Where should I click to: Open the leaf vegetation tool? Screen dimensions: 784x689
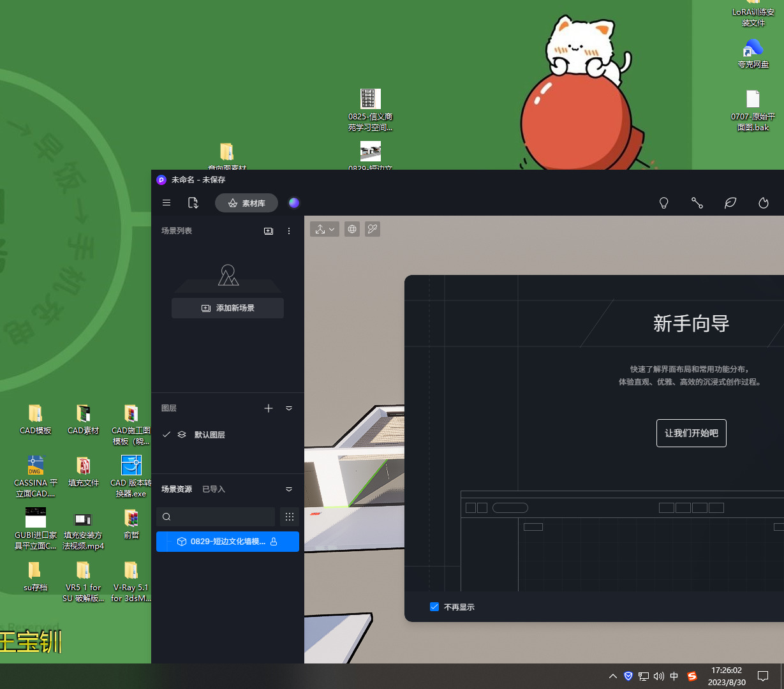point(730,203)
